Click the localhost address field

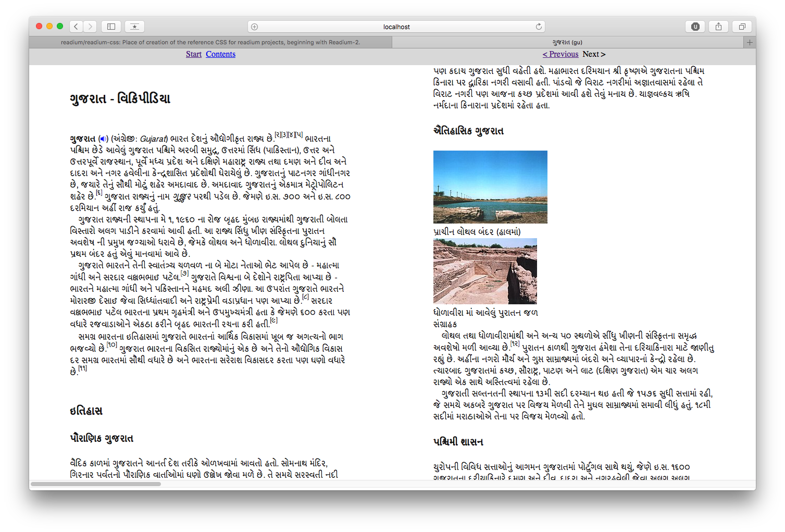tap(396, 27)
